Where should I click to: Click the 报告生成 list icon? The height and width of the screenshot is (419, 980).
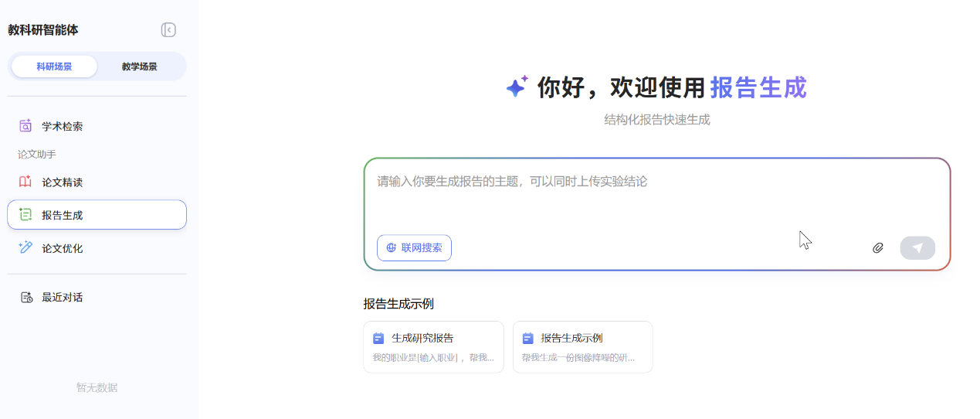[25, 215]
